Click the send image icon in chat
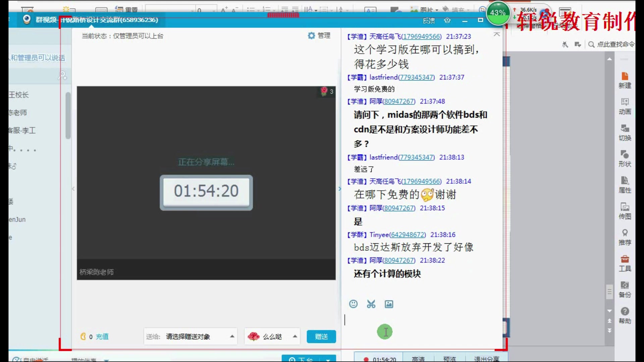Viewport: 644px width, 362px height. (389, 304)
